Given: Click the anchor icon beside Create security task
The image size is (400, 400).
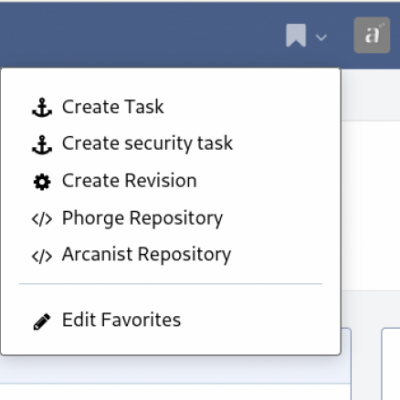Looking at the screenshot, I should 42,145.
